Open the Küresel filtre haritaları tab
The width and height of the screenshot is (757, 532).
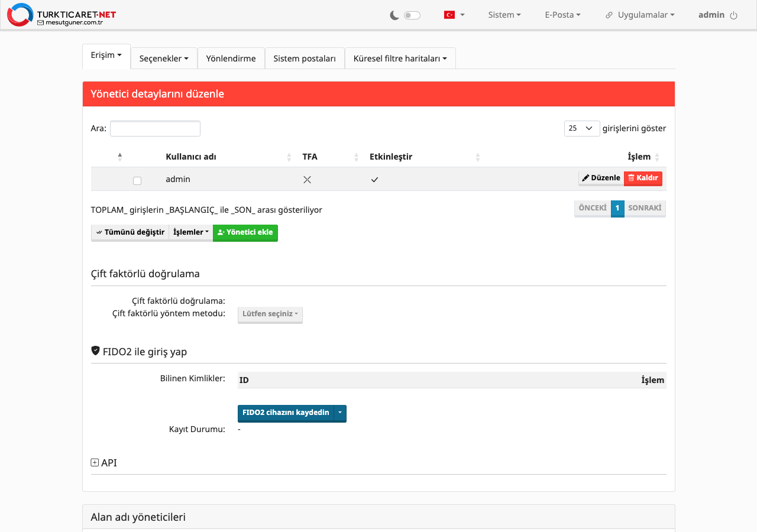click(400, 59)
